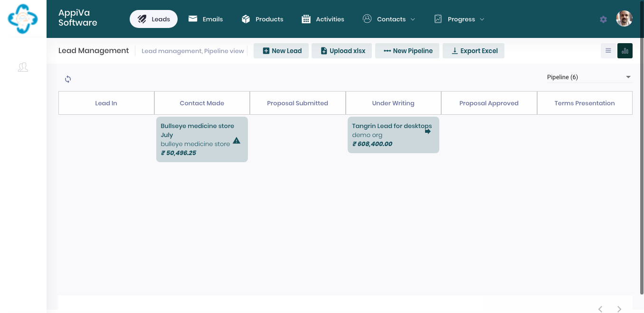Open the settings gear icon
This screenshot has width=644, height=313.
click(x=603, y=19)
